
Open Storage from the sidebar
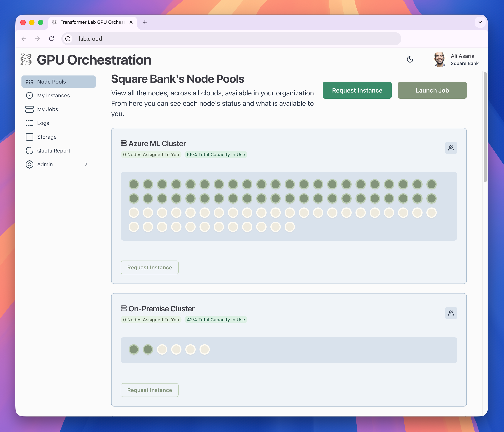pos(47,137)
